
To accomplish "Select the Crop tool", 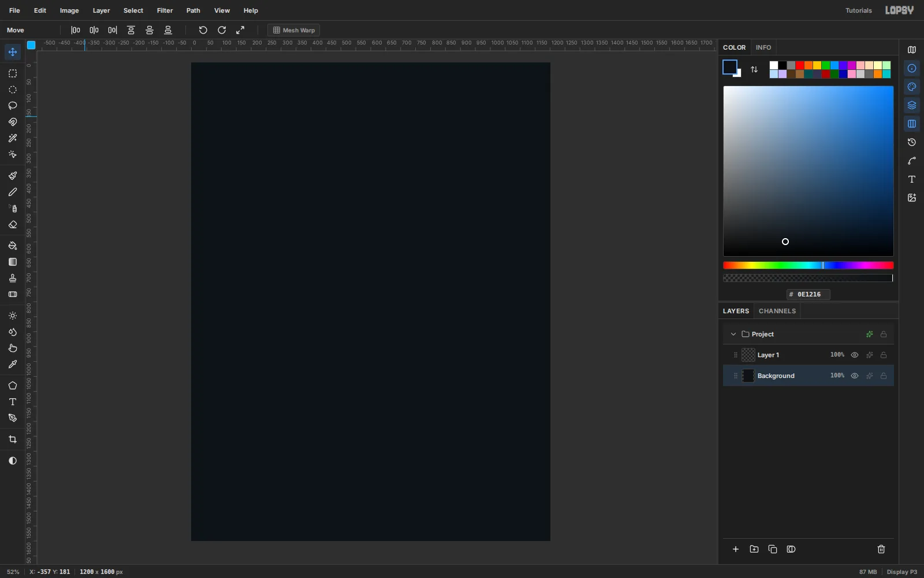I will click(x=13, y=439).
